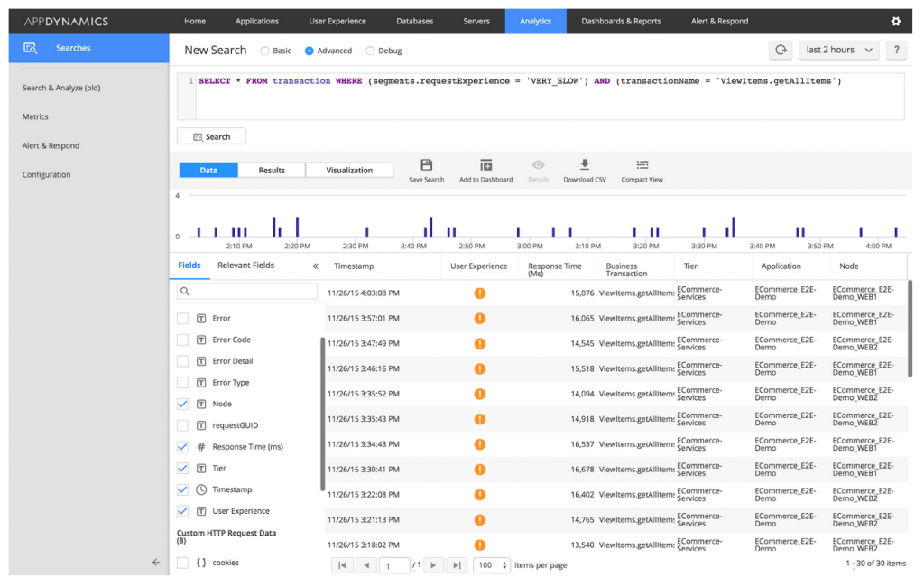Open the items per page dropdown
Viewport: 924px width, 587px height.
pos(492,565)
